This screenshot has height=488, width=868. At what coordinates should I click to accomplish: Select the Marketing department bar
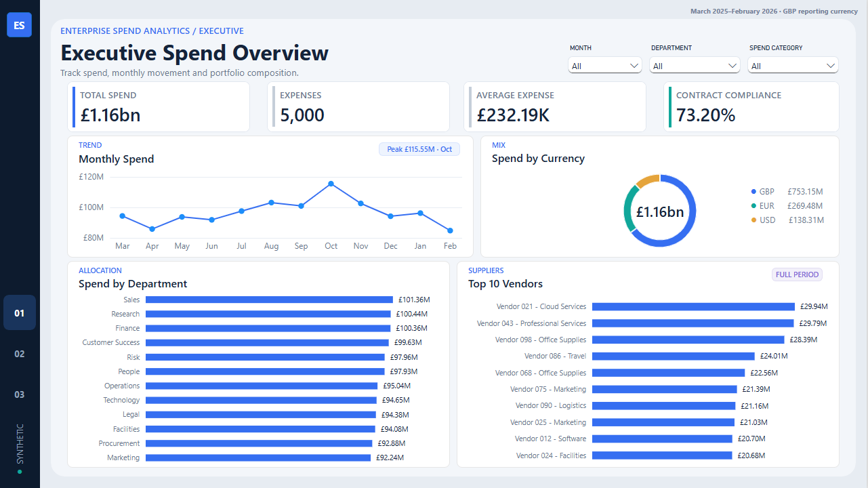pos(257,457)
